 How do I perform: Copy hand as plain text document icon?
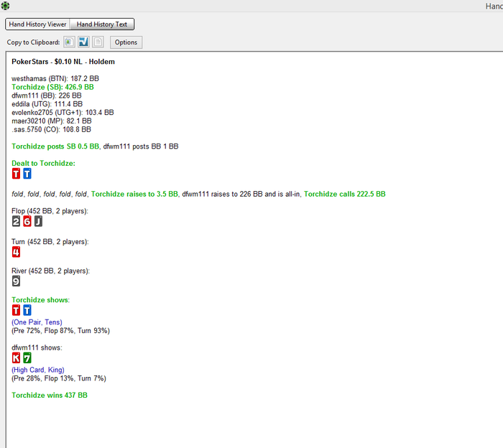click(98, 42)
